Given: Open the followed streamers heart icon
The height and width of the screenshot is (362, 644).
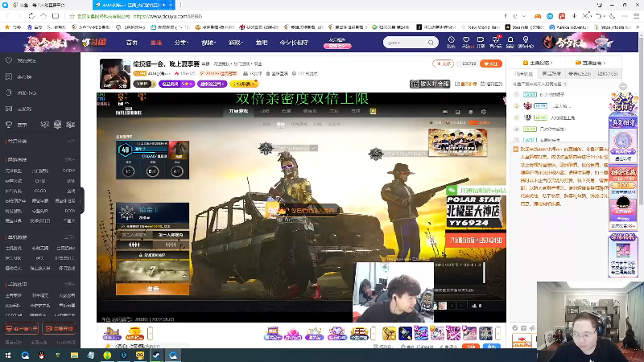Looking at the screenshot, I should pos(466,39).
